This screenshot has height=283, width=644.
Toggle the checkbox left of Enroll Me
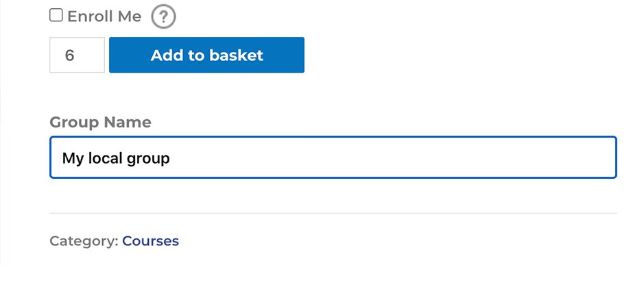click(56, 16)
